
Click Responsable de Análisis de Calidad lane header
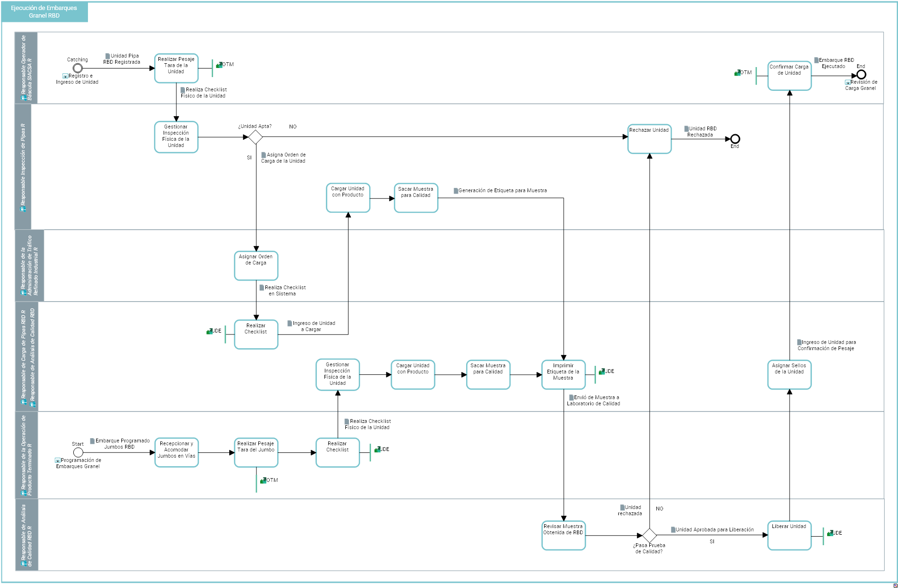[x=26, y=535]
